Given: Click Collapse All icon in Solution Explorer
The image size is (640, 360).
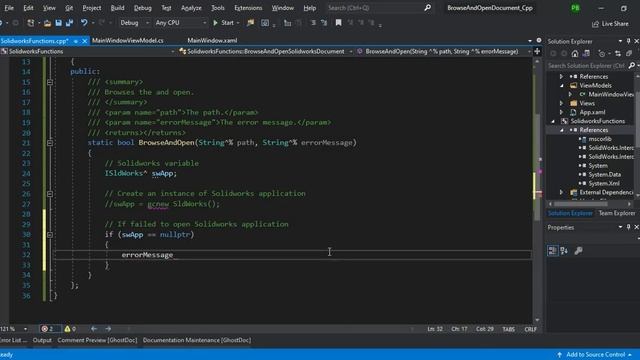Looking at the screenshot, I should coord(629,53).
